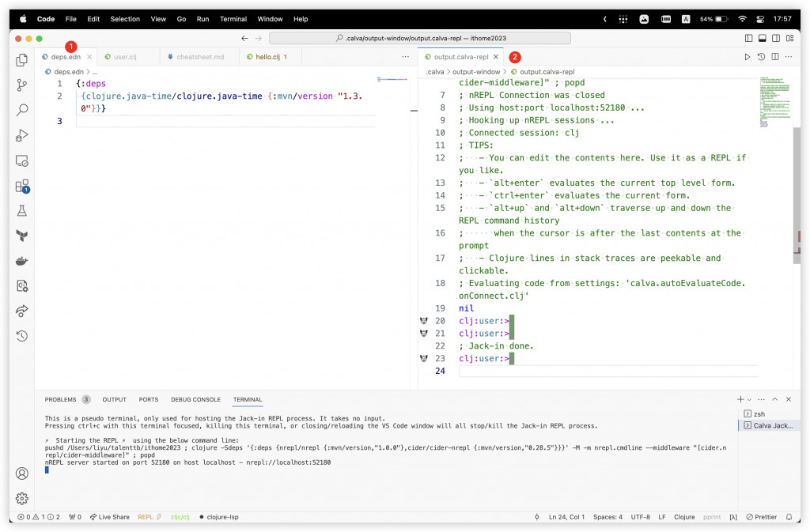Open the DEBUG CONSOLE panel tab

click(196, 399)
